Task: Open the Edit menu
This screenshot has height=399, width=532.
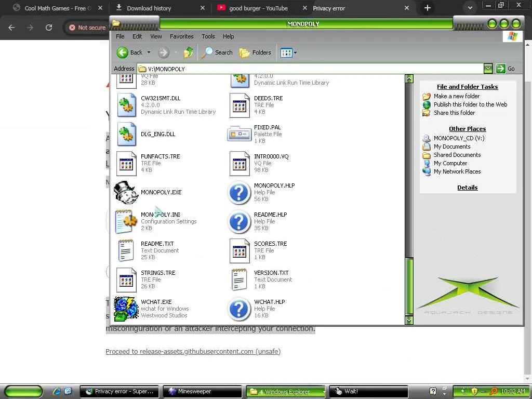Action: 137,36
